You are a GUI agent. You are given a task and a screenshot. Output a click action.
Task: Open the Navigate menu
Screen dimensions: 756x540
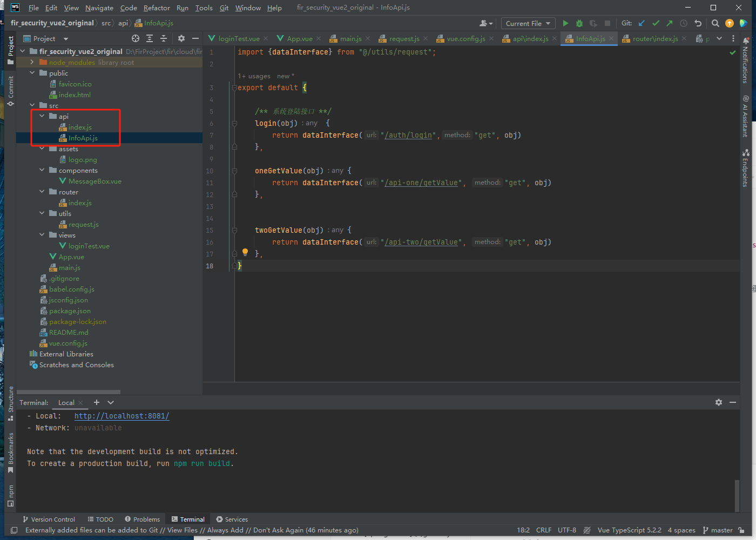99,8
